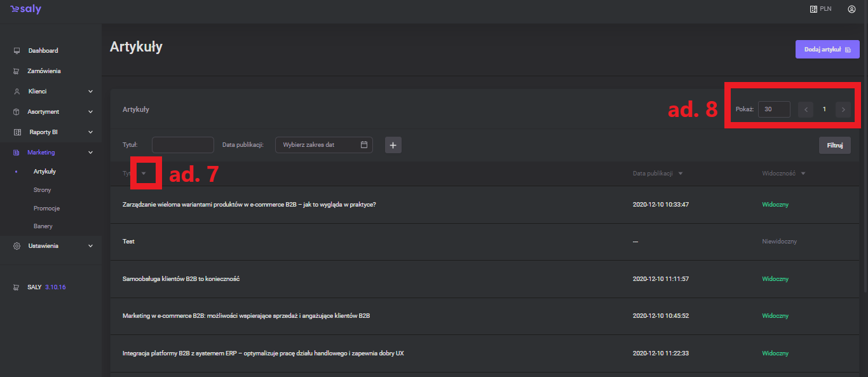Viewport: 868px width, 377px height.
Task: Sort by Widoczność column arrow
Action: (x=803, y=174)
